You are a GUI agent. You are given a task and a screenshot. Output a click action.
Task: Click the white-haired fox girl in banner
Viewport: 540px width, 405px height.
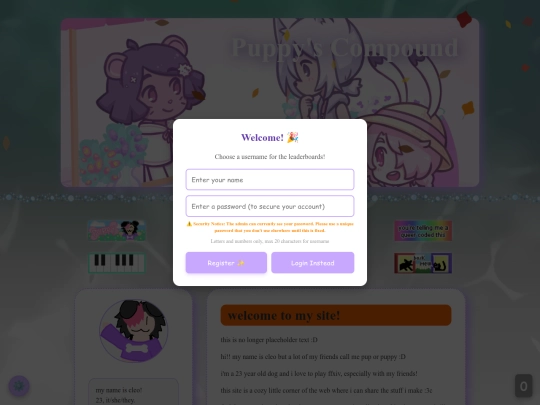point(319,69)
